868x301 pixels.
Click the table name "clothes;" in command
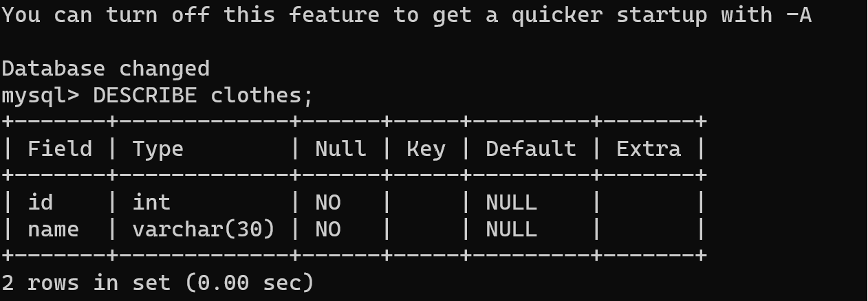262,96
